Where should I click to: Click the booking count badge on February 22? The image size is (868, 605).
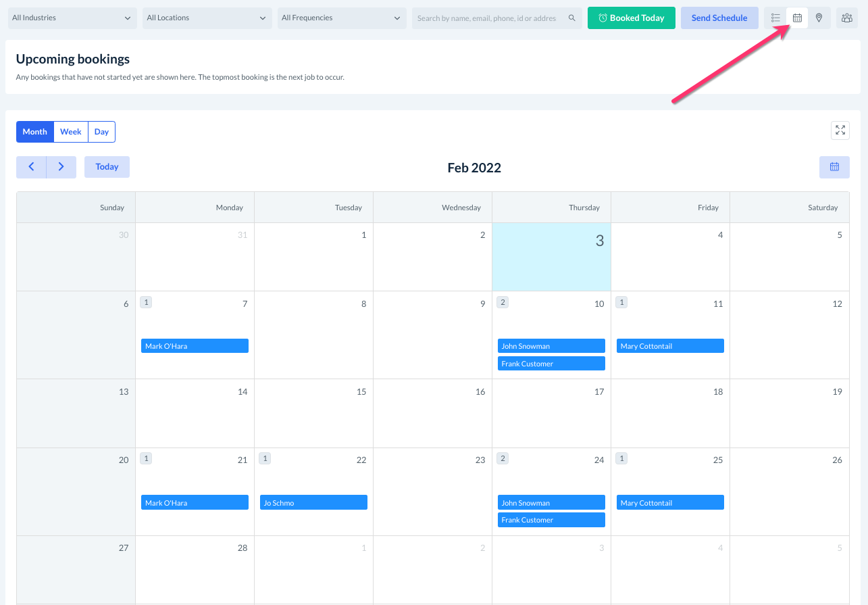click(265, 458)
